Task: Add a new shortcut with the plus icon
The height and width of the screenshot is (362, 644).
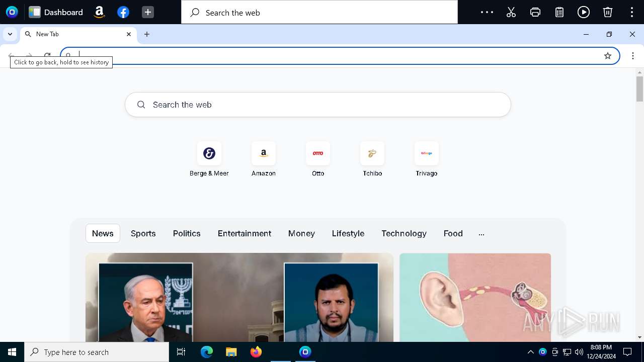Action: (148, 12)
